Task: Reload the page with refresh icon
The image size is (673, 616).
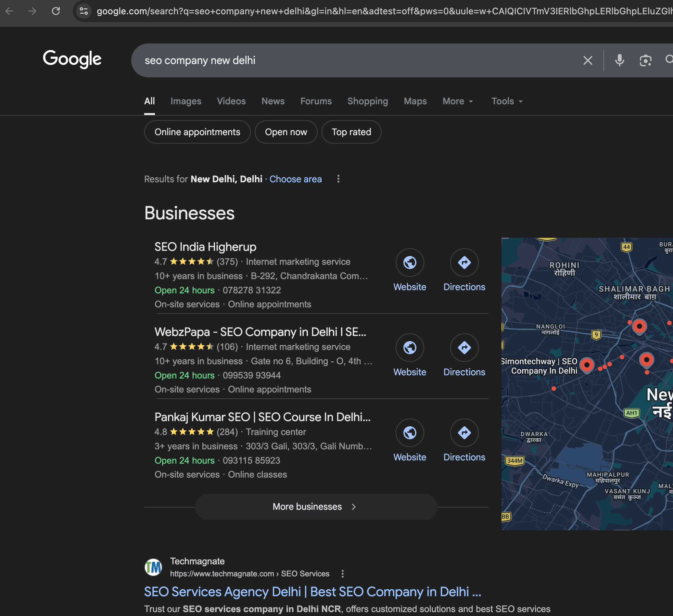Action: click(56, 11)
